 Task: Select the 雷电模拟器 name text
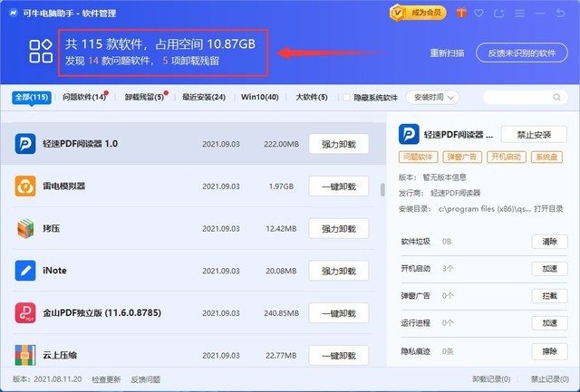click(64, 186)
